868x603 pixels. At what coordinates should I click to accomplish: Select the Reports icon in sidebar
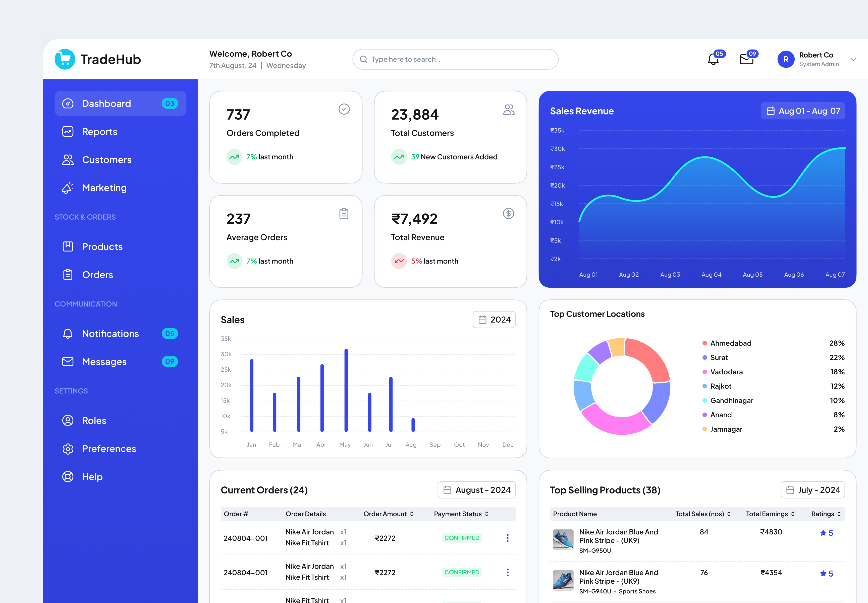coord(68,131)
